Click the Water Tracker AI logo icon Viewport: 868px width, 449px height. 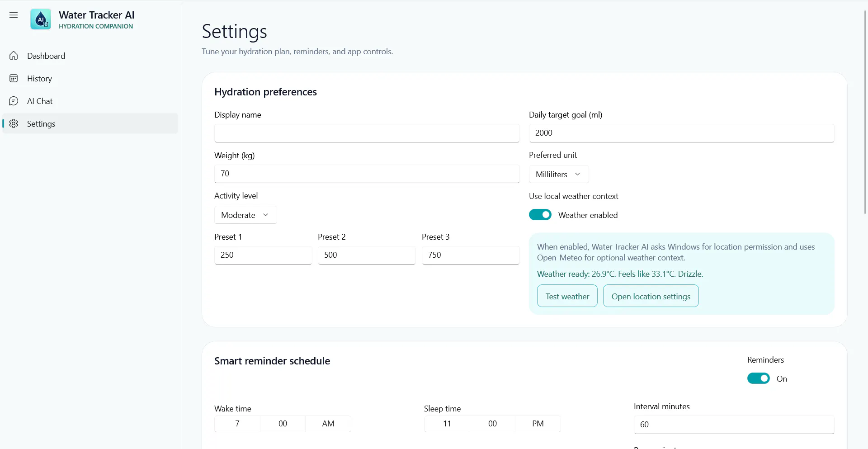coord(41,19)
